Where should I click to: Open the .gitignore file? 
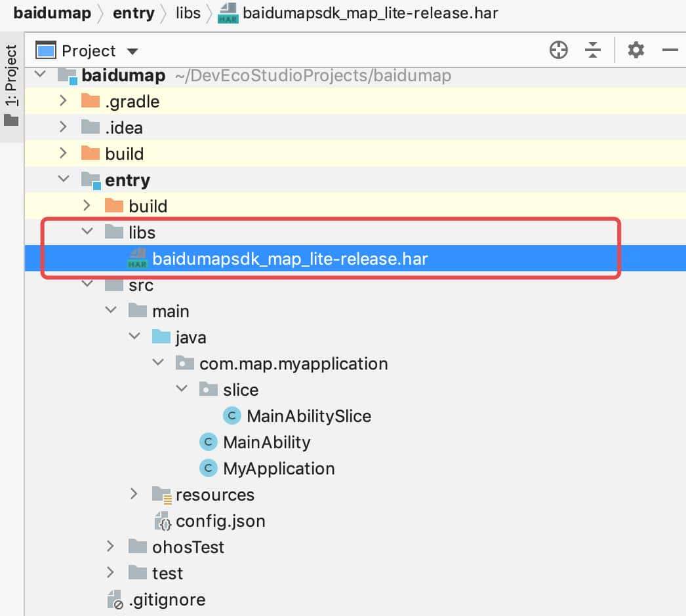(x=167, y=600)
